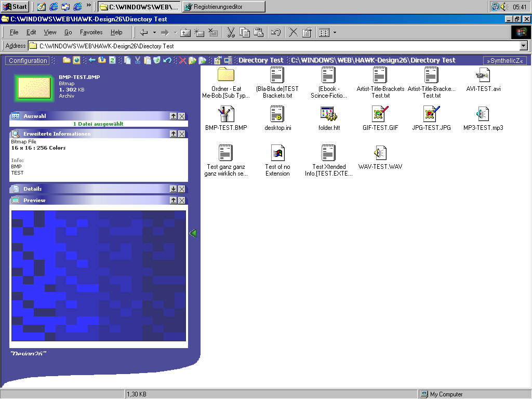Collapse the Auswahl panel

174,116
